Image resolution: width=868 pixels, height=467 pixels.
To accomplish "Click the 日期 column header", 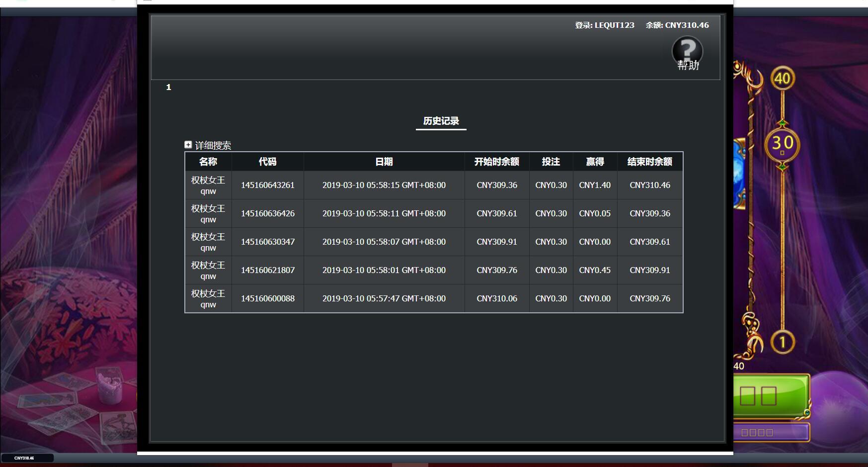I will 384,162.
